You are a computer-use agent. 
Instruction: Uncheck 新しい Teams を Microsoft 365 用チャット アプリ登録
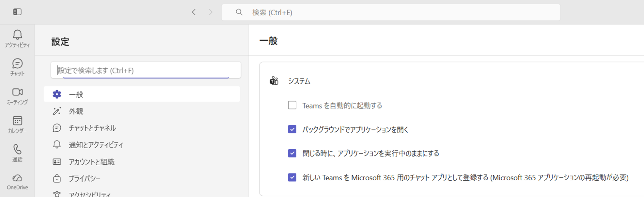(x=292, y=177)
